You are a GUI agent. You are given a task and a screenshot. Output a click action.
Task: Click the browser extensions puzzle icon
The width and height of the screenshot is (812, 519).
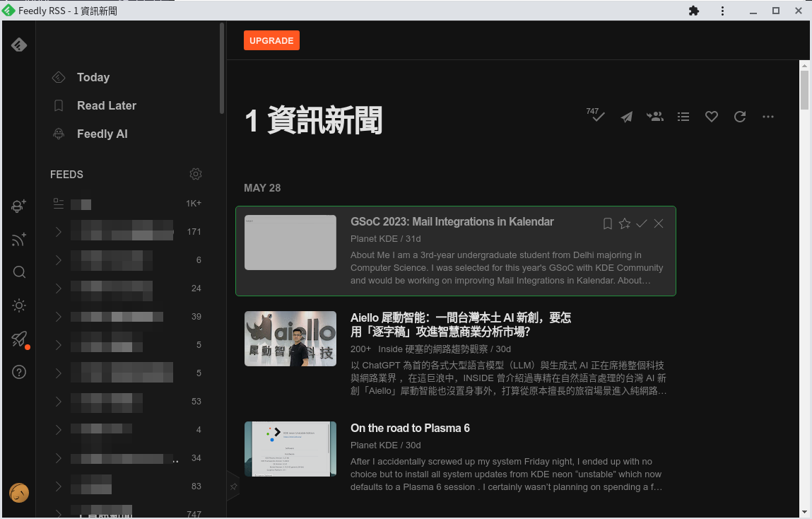coord(694,11)
